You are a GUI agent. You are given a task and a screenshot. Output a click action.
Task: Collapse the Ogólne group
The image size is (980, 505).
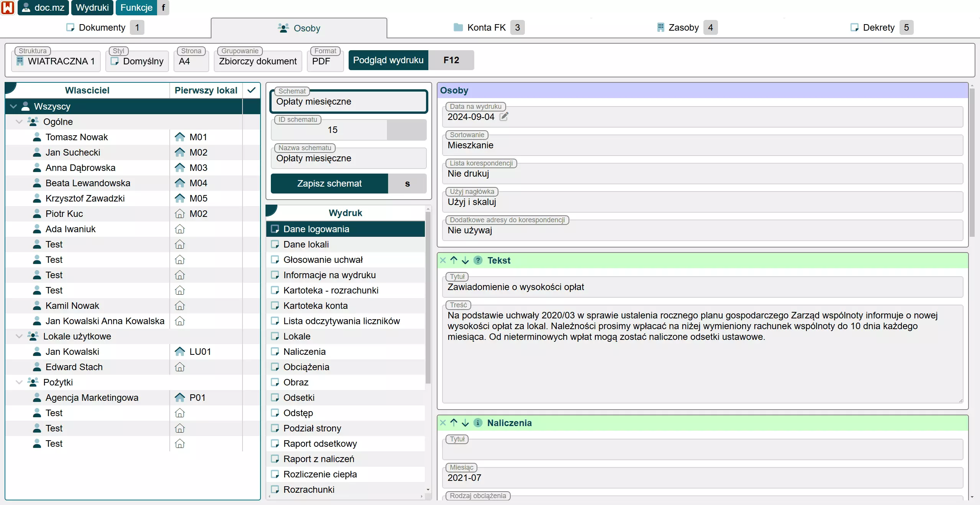pyautogui.click(x=19, y=122)
